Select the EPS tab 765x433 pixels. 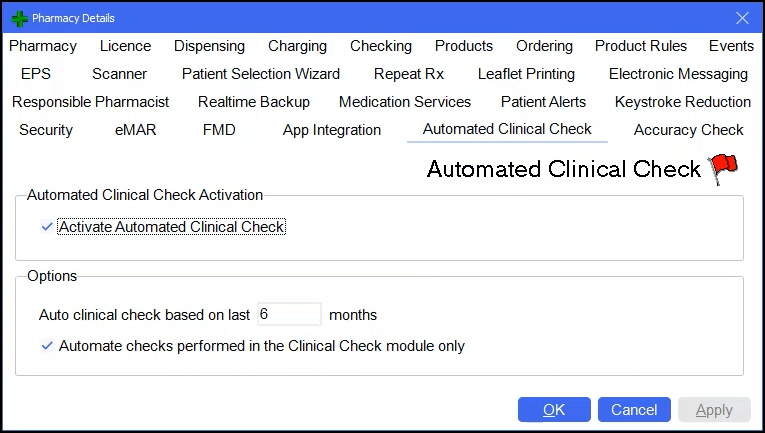36,74
